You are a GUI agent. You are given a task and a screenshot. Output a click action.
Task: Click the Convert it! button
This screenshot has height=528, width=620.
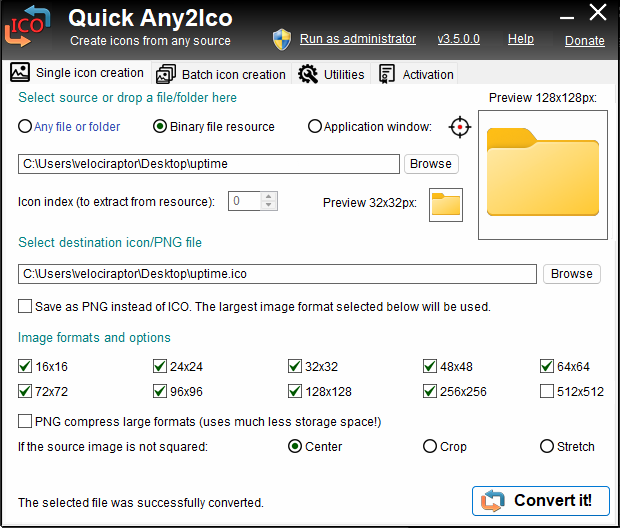point(541,501)
